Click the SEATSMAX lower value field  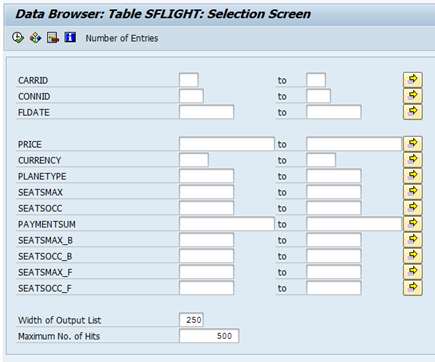[x=206, y=192]
